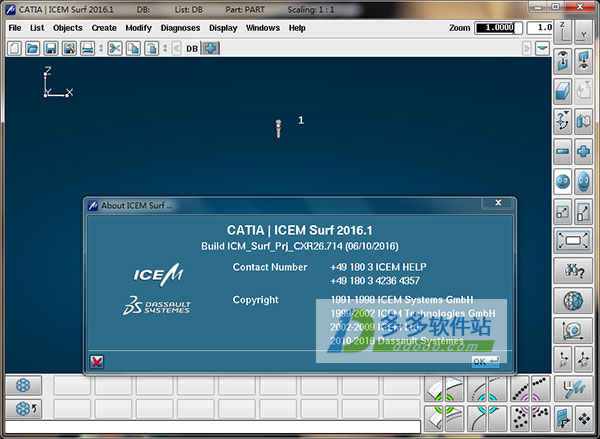The width and height of the screenshot is (600, 439).
Task: Collapse toolbar with right-side dropdown arrow
Action: pos(543,49)
